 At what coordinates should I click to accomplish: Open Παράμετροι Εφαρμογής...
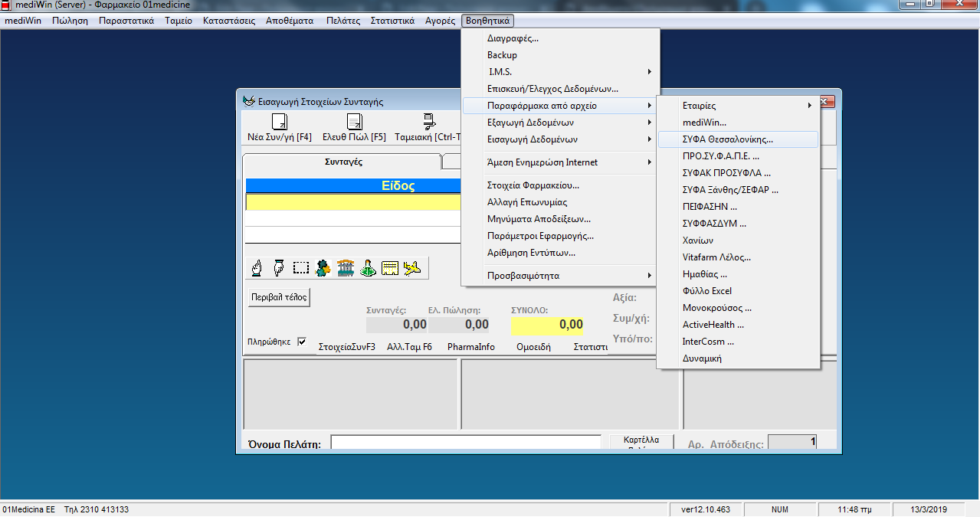tap(561, 236)
